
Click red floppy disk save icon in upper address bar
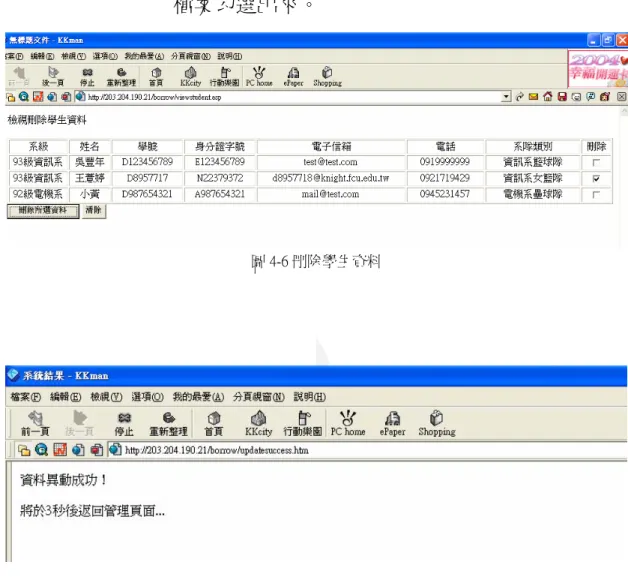[562, 97]
